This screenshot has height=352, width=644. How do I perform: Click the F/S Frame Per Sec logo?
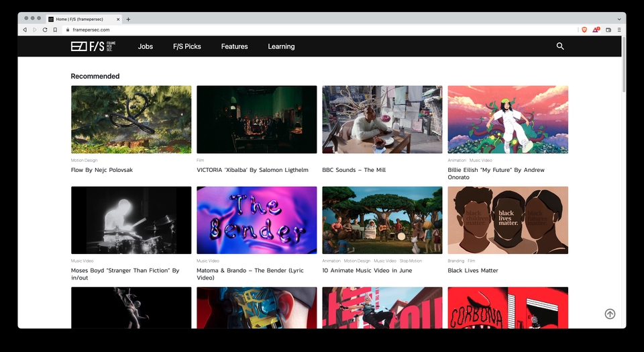(93, 46)
